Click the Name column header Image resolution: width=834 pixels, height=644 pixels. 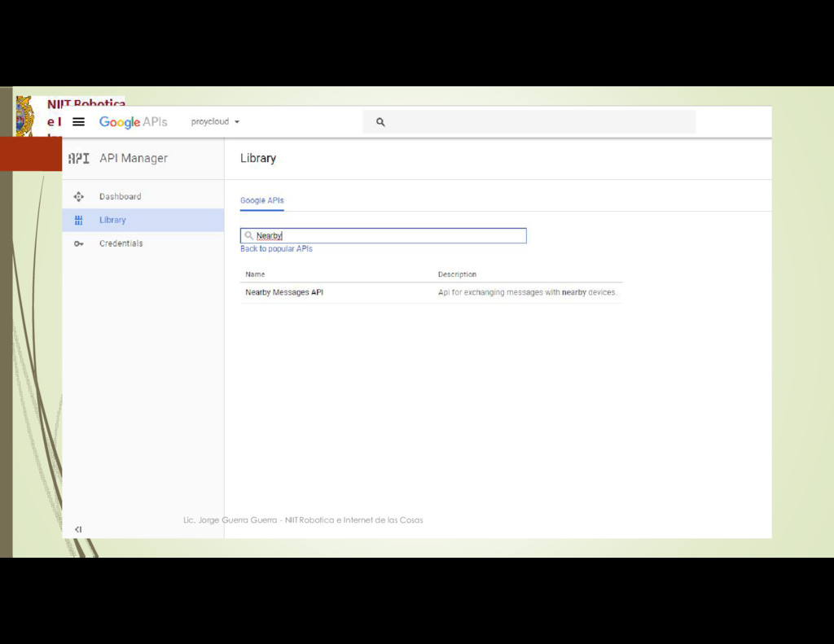pos(255,274)
